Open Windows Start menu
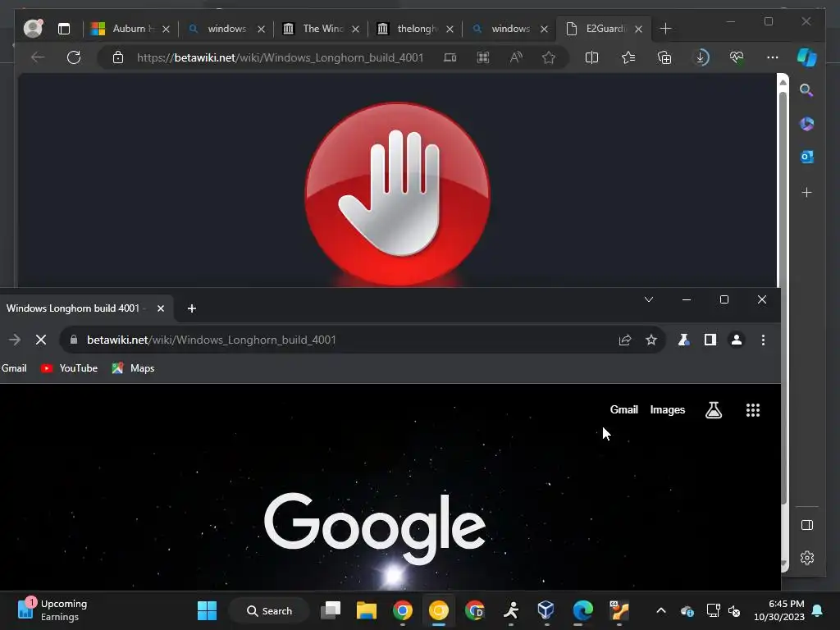Screen dimensions: 840x630 coord(207,610)
